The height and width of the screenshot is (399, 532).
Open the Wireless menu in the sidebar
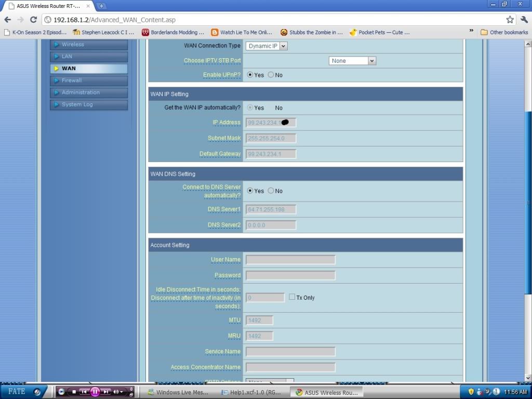[89, 45]
